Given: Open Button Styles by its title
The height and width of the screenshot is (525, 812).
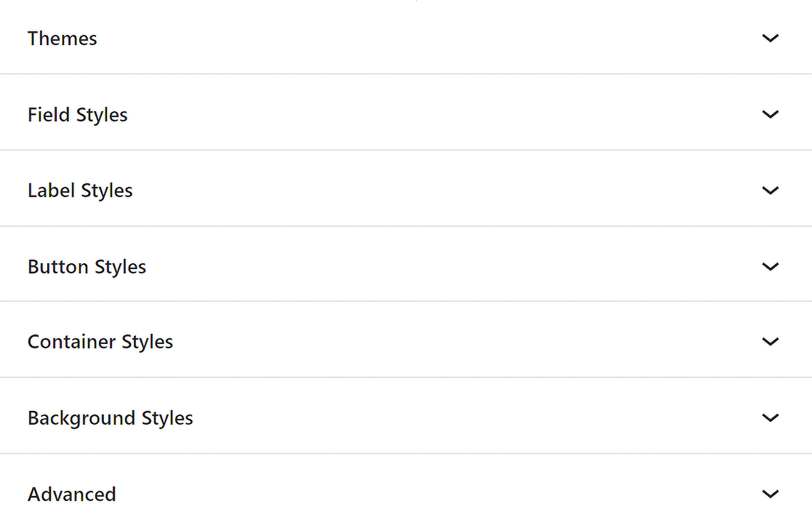Looking at the screenshot, I should point(87,267).
